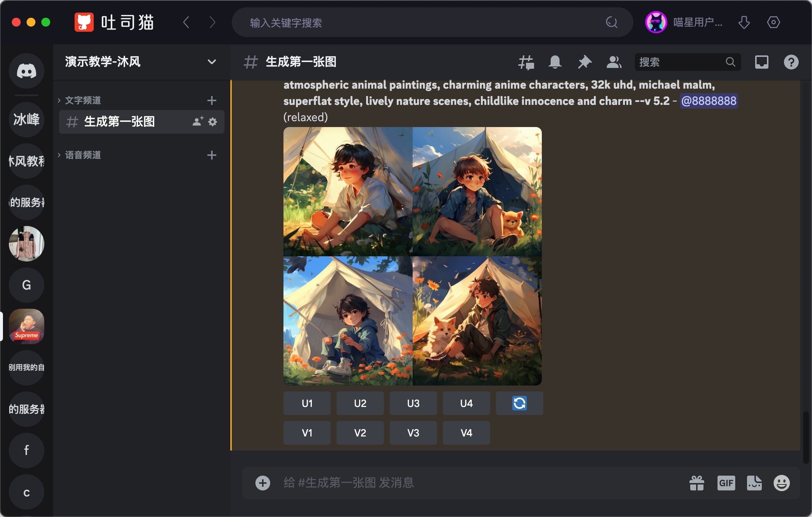Focus the 输入关键字搜索 search field
This screenshot has height=517, width=812.
click(424, 23)
